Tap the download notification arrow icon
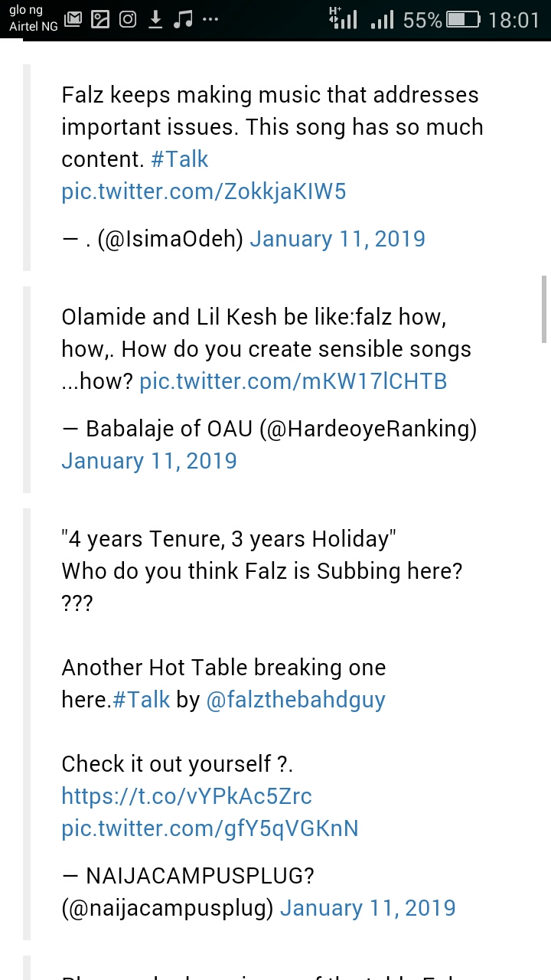551x980 pixels. point(155,20)
